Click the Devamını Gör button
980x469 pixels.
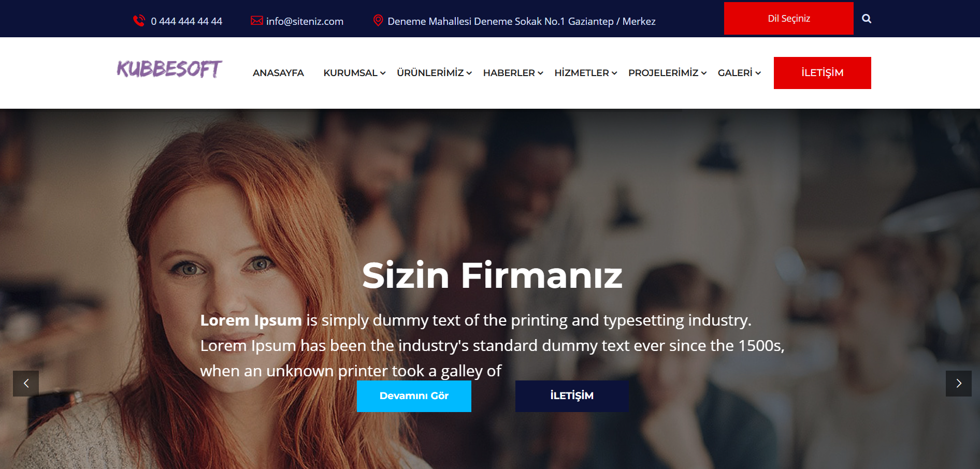pos(414,396)
